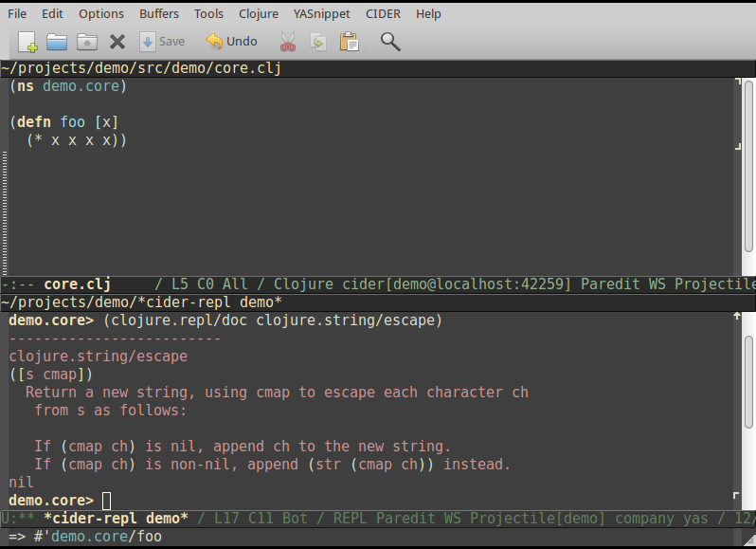Click L17 C11 position in REPL mode line

243,519
